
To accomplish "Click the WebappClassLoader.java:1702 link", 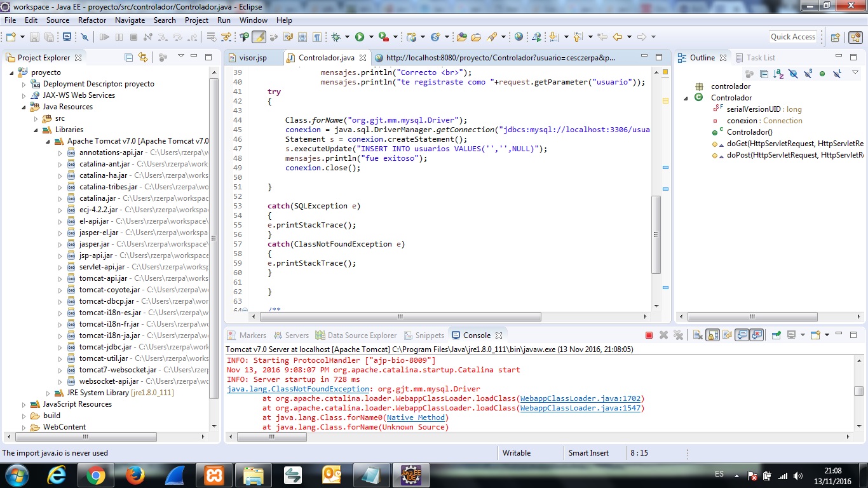I will 580,398.
